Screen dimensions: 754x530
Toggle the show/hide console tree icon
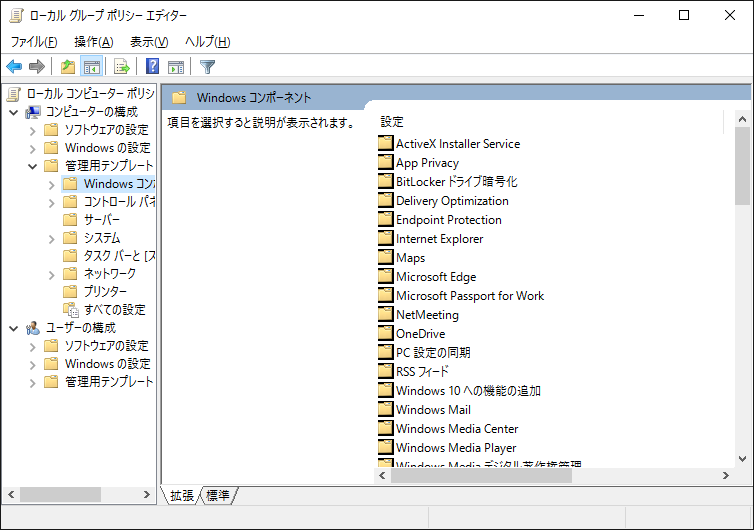[x=92, y=66]
